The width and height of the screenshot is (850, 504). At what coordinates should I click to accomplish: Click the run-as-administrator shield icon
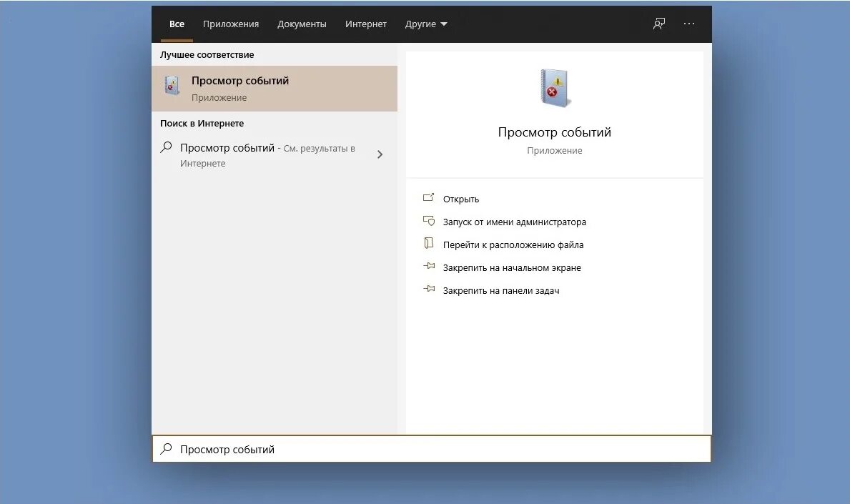click(428, 221)
